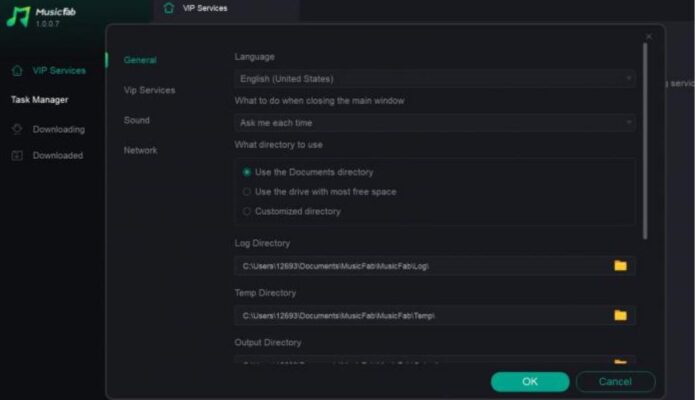Click the VIP Services home icon in sidebar
Image resolution: width=696 pixels, height=400 pixels.
(x=17, y=71)
